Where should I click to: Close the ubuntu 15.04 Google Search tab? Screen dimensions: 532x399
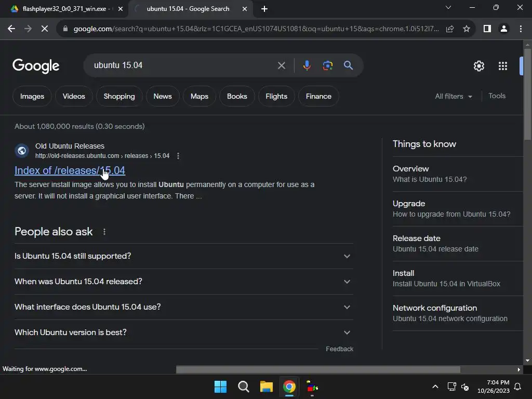coord(245,9)
